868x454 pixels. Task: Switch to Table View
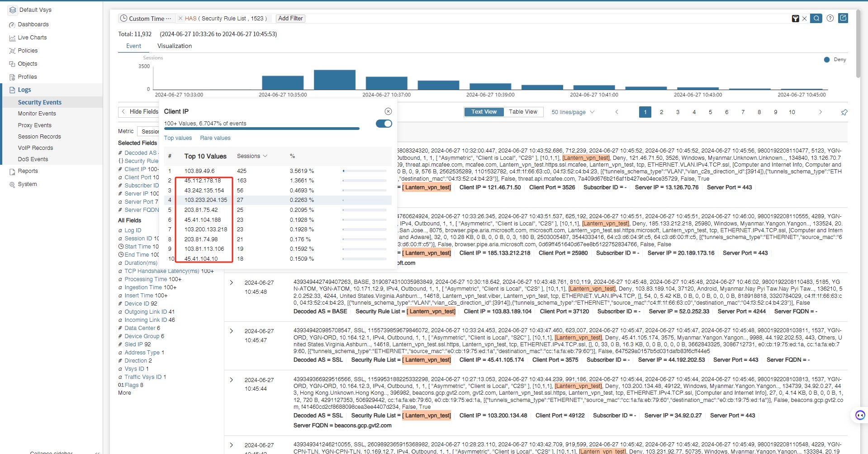coord(523,112)
